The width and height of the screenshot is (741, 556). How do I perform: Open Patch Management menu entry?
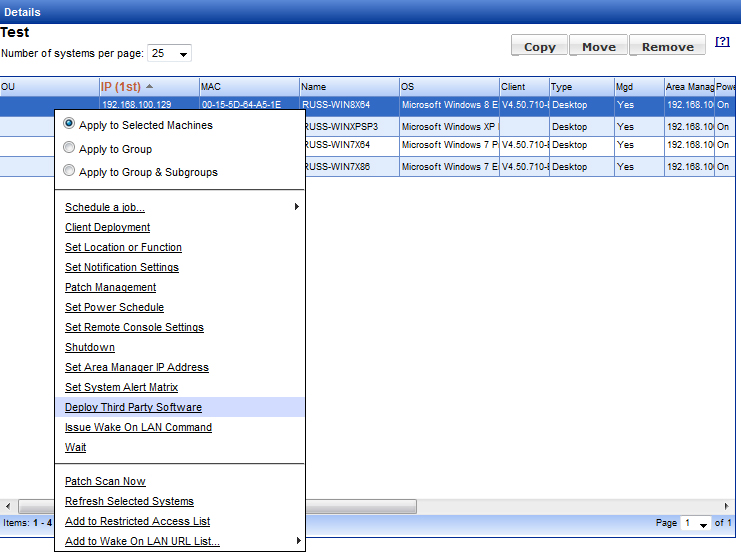pos(110,287)
